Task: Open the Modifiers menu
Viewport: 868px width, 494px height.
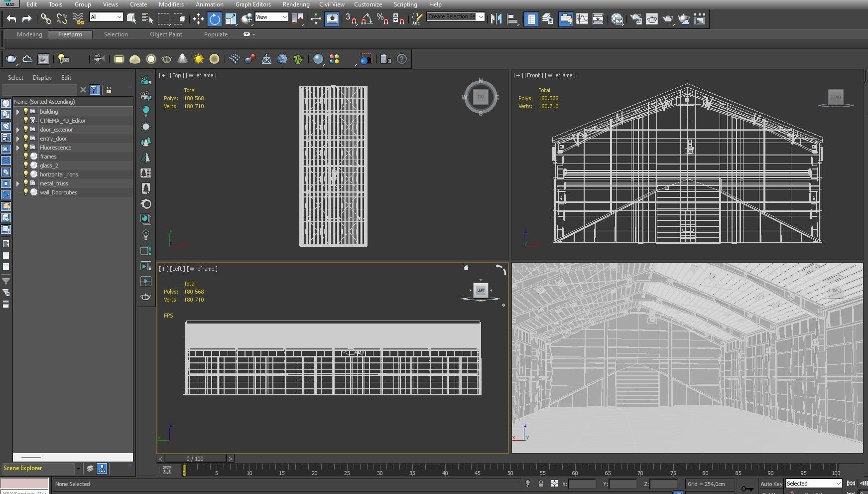Action: (171, 4)
